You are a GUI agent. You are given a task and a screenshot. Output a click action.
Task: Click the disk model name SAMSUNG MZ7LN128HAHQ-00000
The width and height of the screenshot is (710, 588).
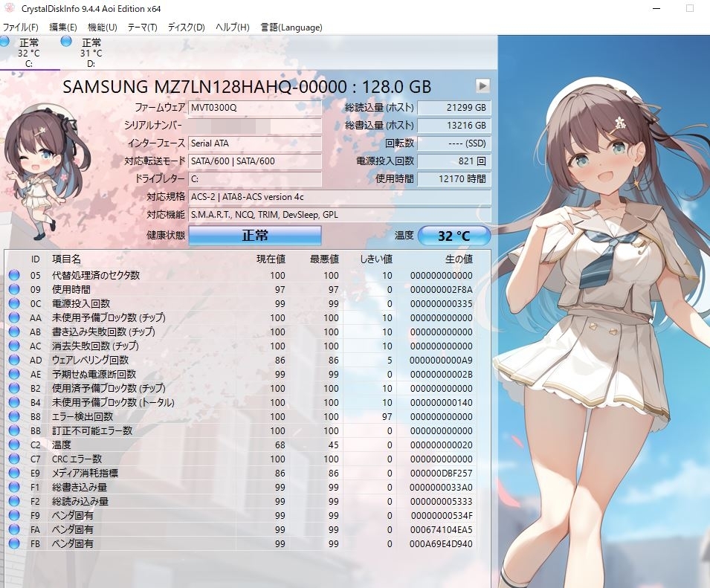tap(204, 86)
